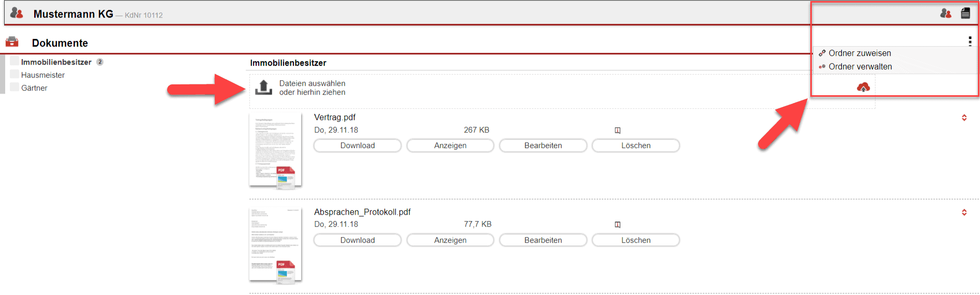Click the book icon for Absprachen_Protokoll.pdf
The image size is (980, 295).
tap(617, 225)
